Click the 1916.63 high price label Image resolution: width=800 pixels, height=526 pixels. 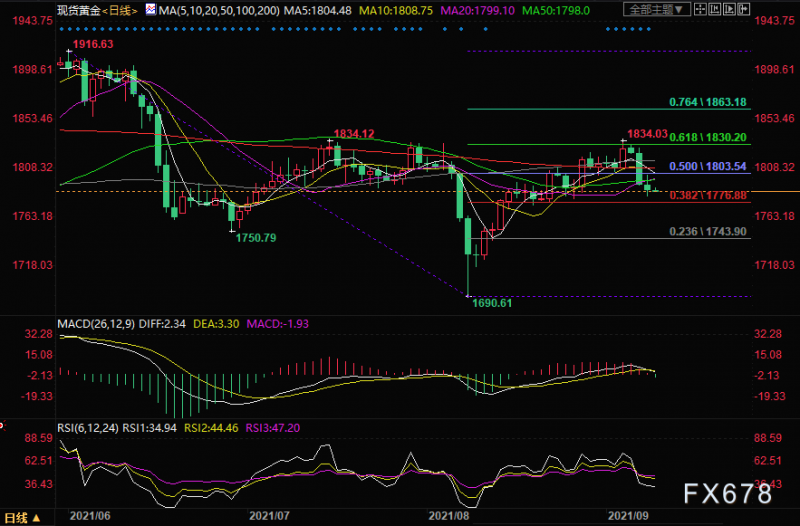(93, 44)
